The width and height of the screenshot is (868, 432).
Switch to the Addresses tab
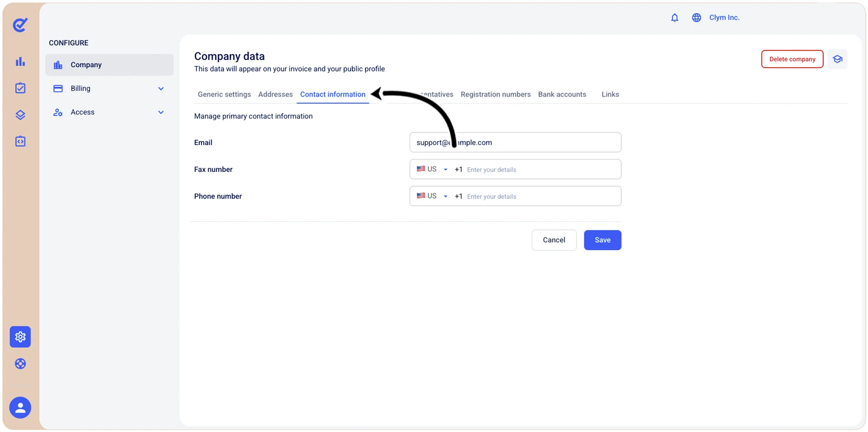coord(275,94)
